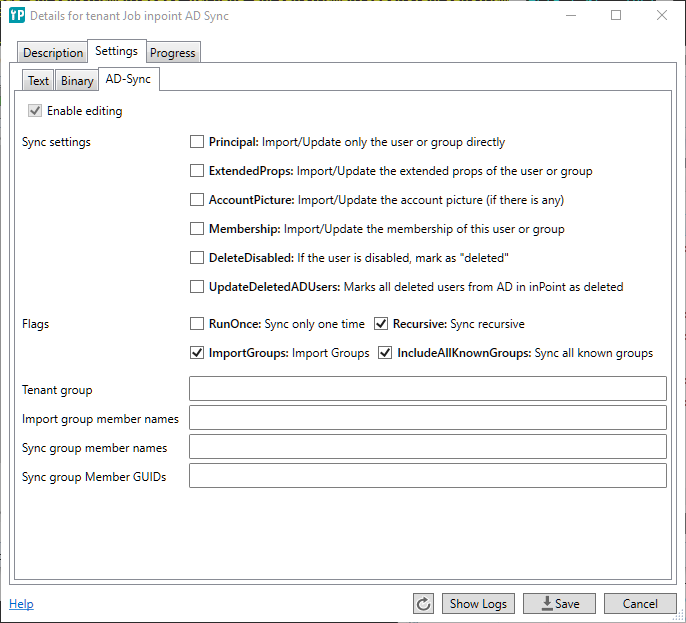Cancel the dialog

640,604
